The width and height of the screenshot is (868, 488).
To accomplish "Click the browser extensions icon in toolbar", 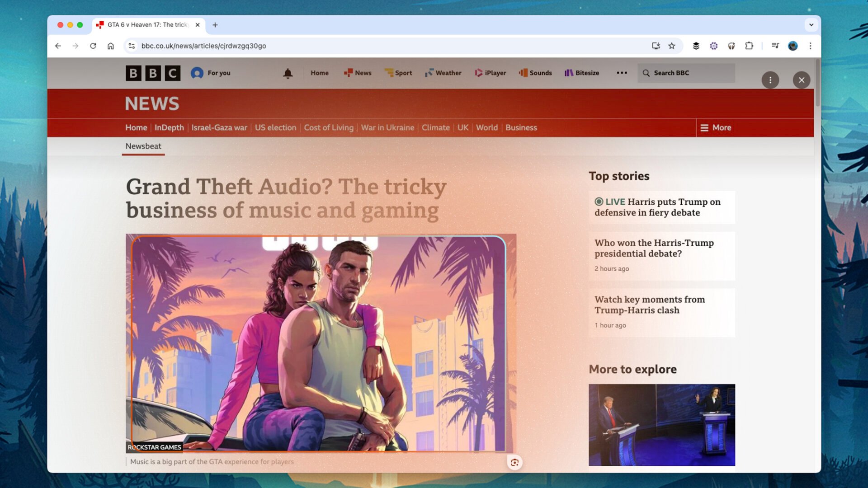I will (750, 46).
